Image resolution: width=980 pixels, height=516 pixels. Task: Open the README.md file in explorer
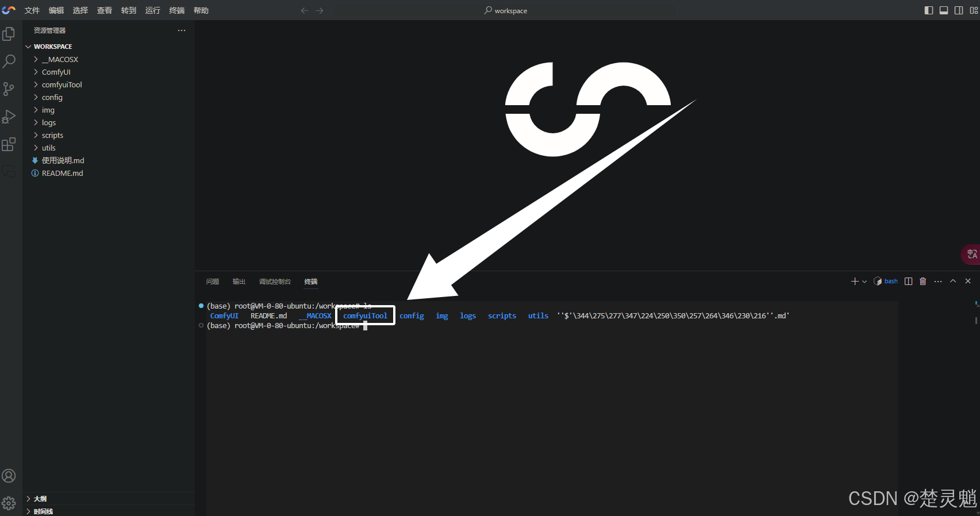109,173
